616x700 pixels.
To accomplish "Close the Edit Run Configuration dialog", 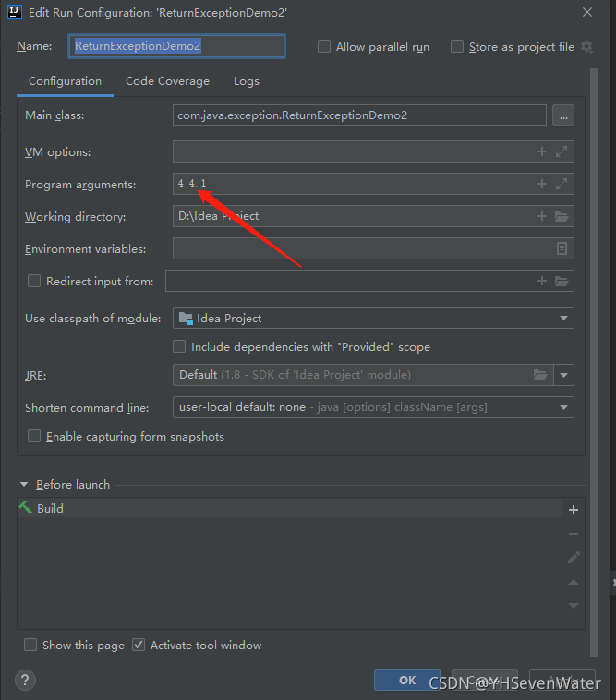I will [x=587, y=13].
